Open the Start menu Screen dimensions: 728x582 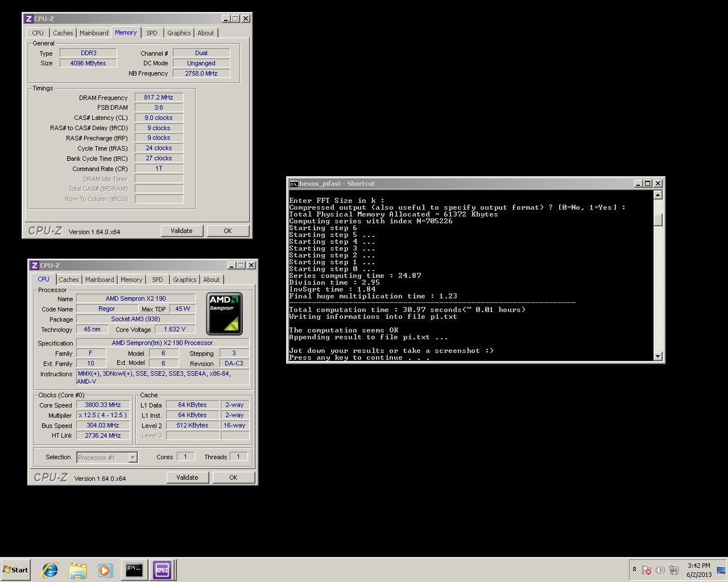coord(15,569)
